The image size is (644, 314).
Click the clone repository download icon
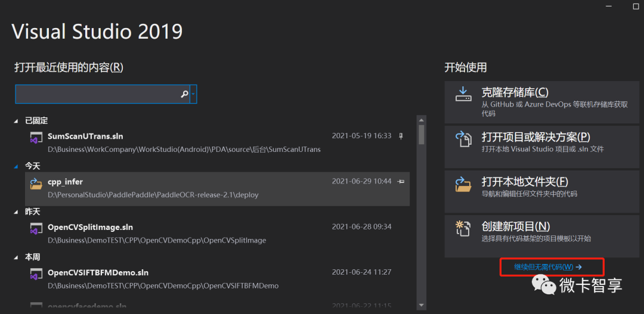pyautogui.click(x=464, y=94)
